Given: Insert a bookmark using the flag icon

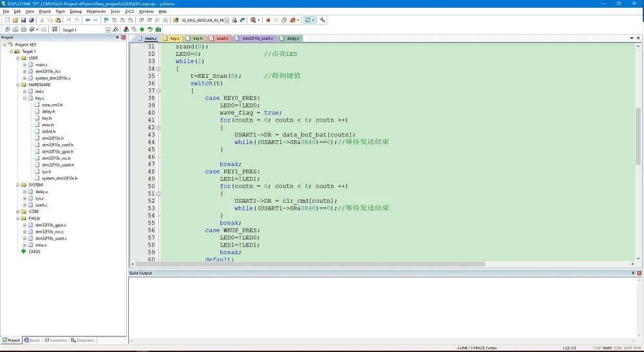Looking at the screenshot, I should 106,20.
